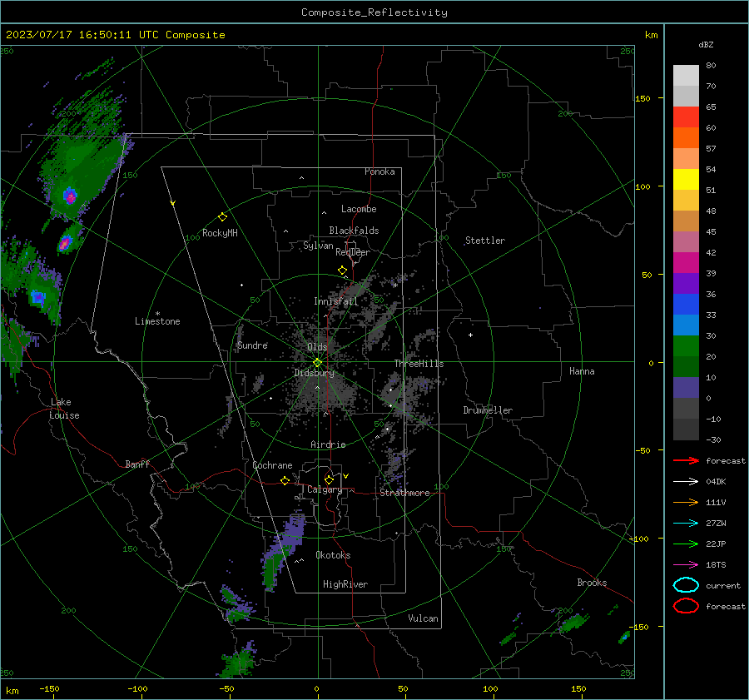Click the red forecast arrow in legend

tap(686, 460)
